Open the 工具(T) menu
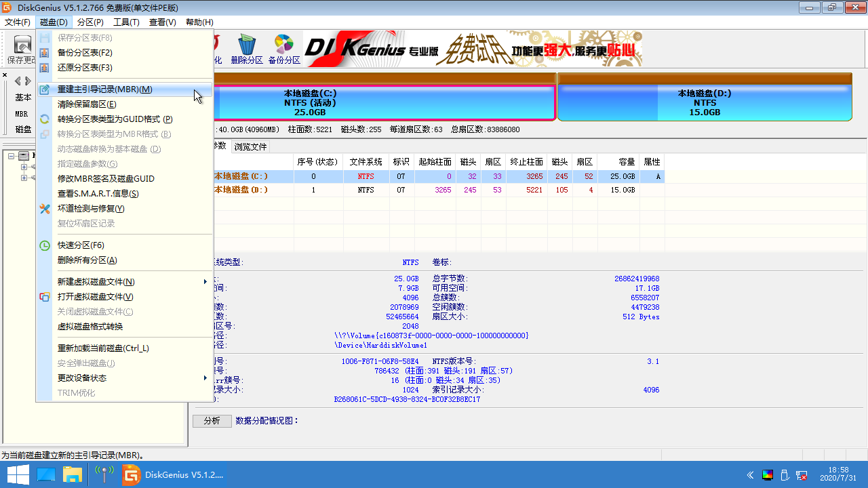The width and height of the screenshot is (868, 488). (x=126, y=22)
